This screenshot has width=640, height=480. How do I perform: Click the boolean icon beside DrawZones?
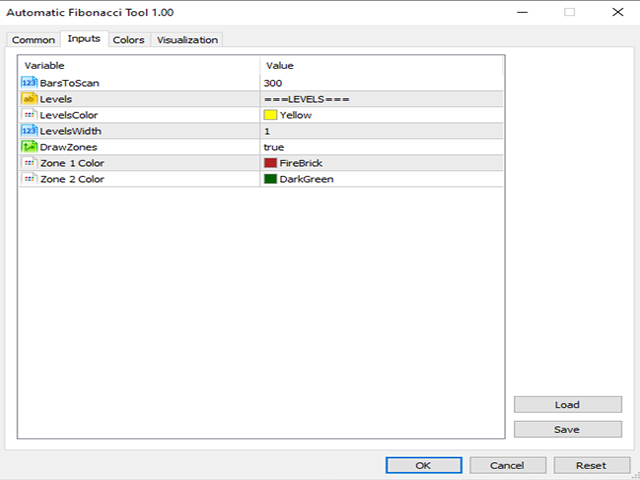(29, 147)
